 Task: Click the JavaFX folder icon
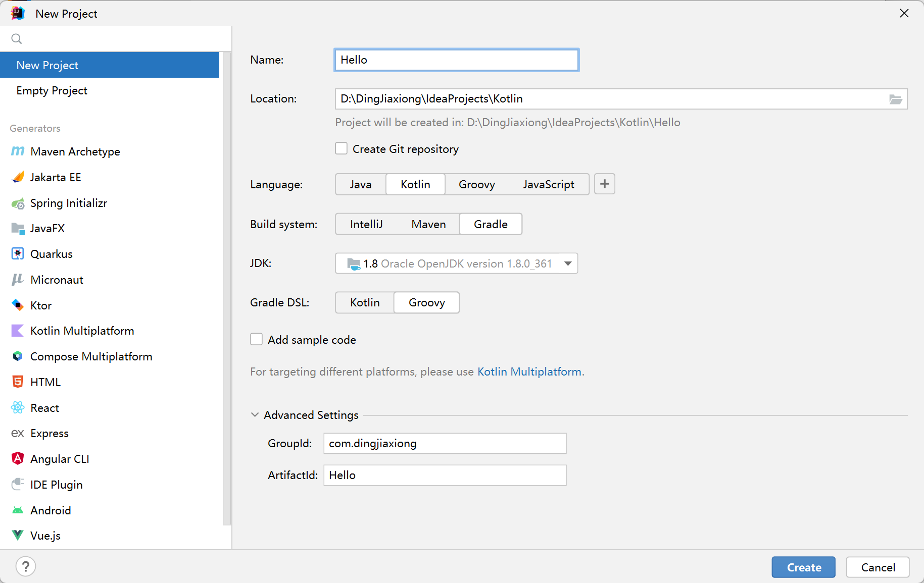18,228
